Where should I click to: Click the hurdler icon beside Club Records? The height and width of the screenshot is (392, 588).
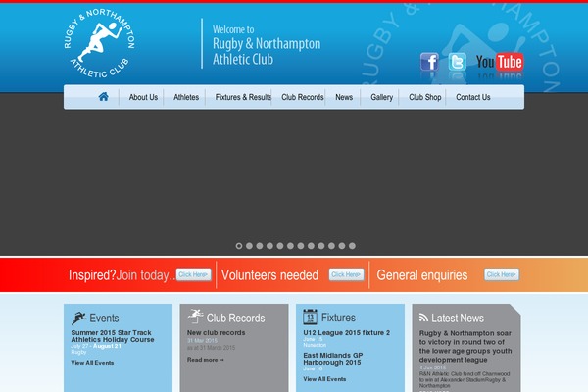click(x=195, y=316)
